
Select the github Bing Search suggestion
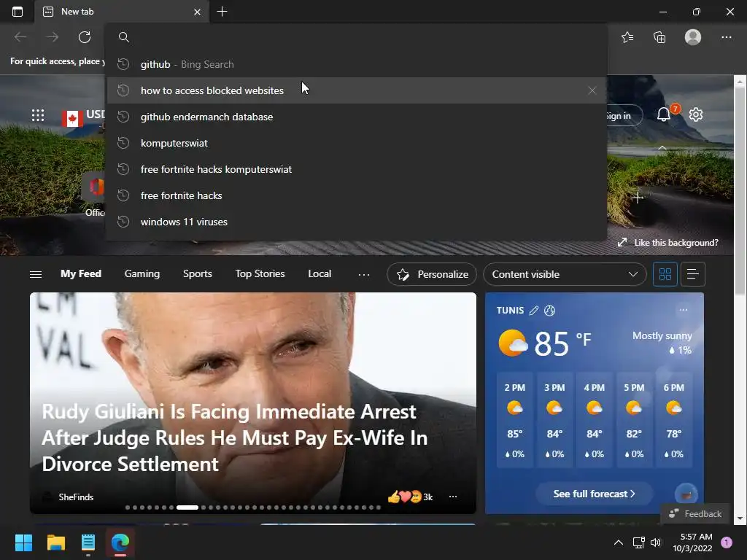point(356,64)
